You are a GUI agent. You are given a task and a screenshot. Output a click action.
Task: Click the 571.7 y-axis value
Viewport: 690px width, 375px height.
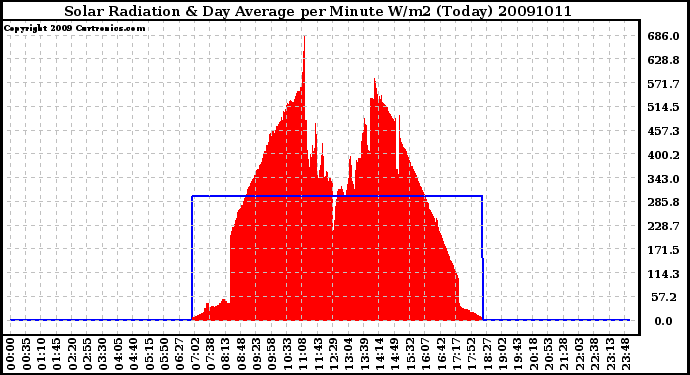point(663,84)
